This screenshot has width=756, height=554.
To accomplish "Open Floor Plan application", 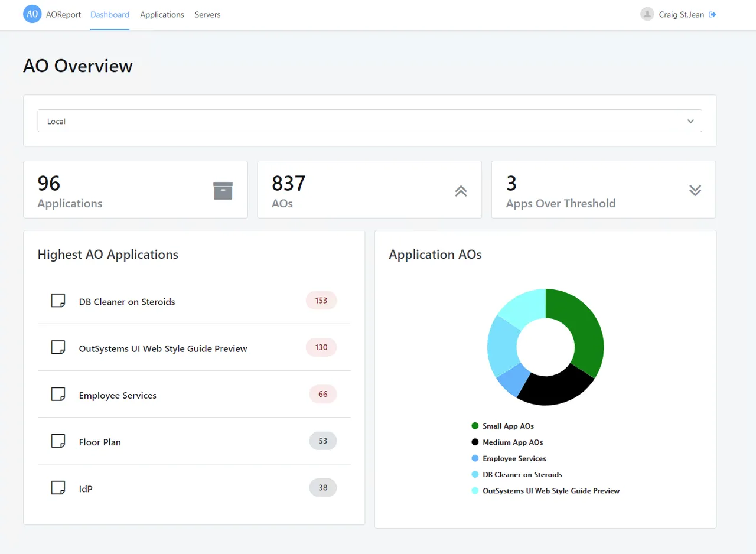I will click(100, 442).
